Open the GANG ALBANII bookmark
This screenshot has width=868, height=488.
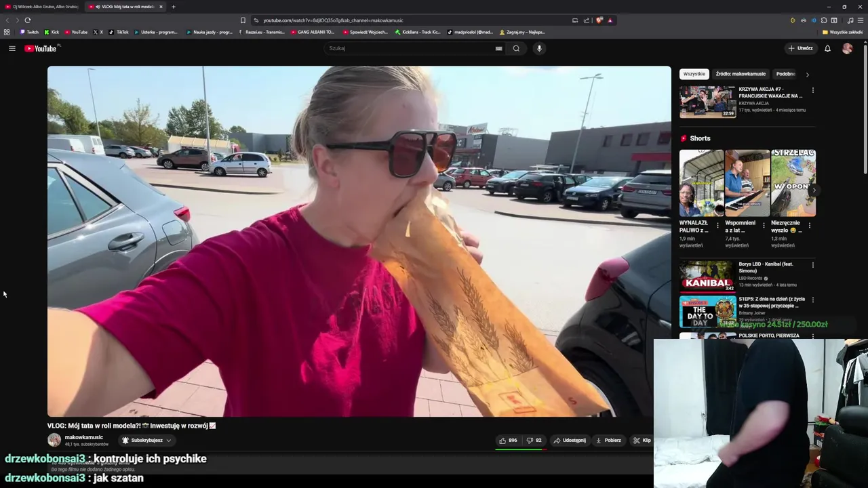click(314, 32)
